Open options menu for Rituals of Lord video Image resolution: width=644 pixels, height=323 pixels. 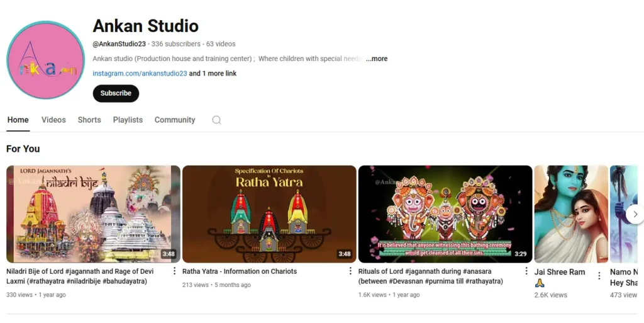pos(526,271)
